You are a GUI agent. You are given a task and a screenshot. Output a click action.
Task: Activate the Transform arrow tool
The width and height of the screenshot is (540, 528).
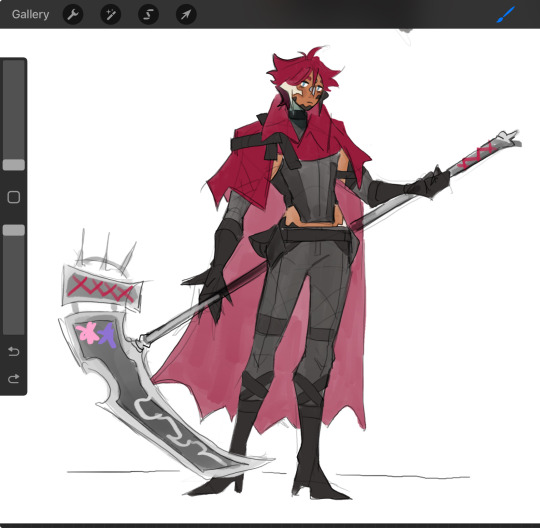point(186,14)
